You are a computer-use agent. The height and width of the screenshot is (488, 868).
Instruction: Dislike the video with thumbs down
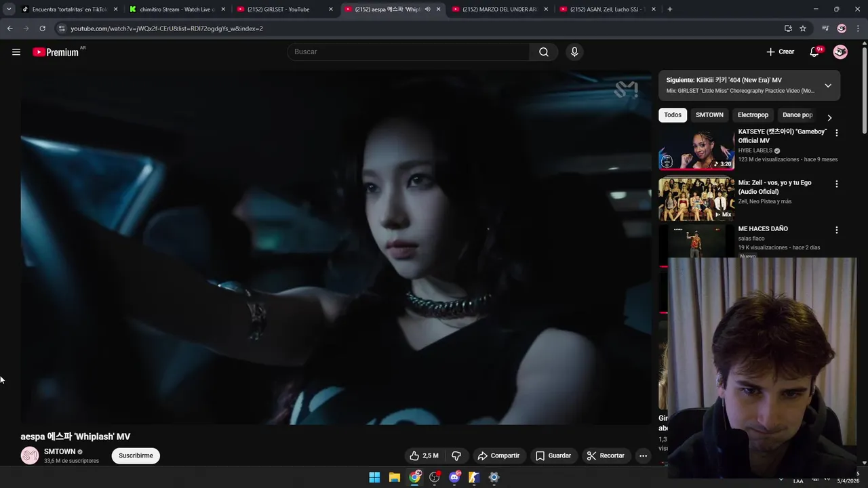456,455
